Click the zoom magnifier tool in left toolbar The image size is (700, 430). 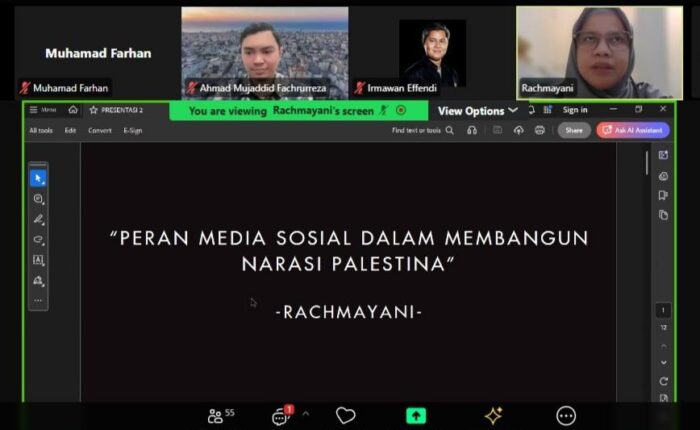pos(38,199)
